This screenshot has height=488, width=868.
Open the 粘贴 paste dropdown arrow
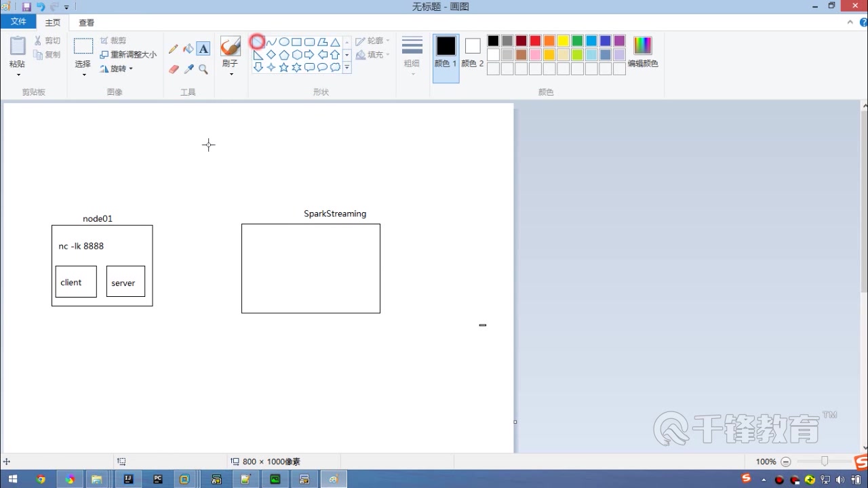coord(18,75)
